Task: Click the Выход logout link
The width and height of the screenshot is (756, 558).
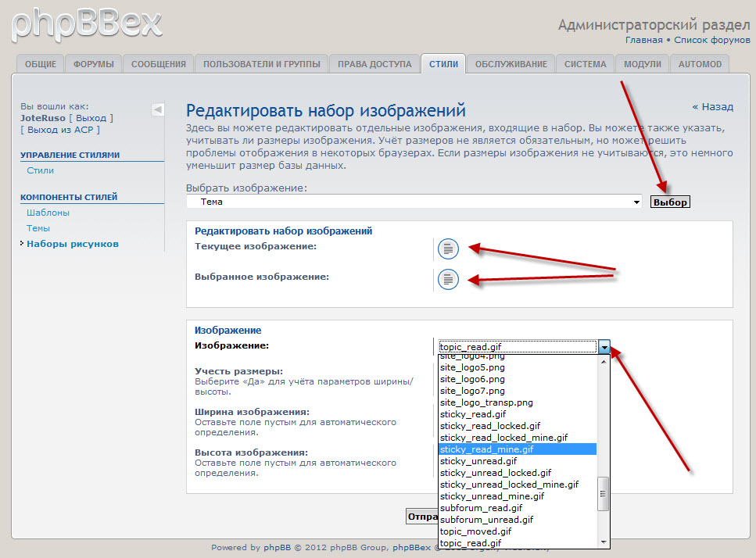Action: click(x=91, y=118)
